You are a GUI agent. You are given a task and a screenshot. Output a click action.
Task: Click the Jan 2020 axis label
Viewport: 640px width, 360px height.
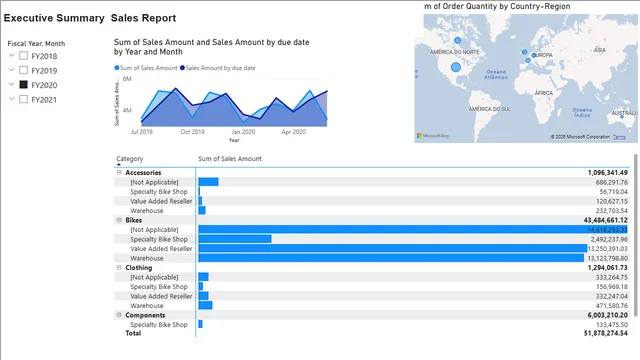pos(243,132)
